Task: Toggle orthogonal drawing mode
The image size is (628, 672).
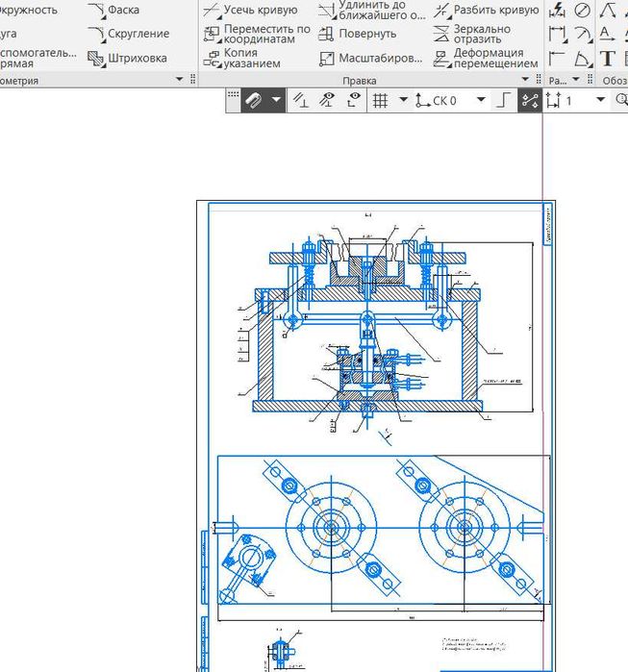Action: 504,101
